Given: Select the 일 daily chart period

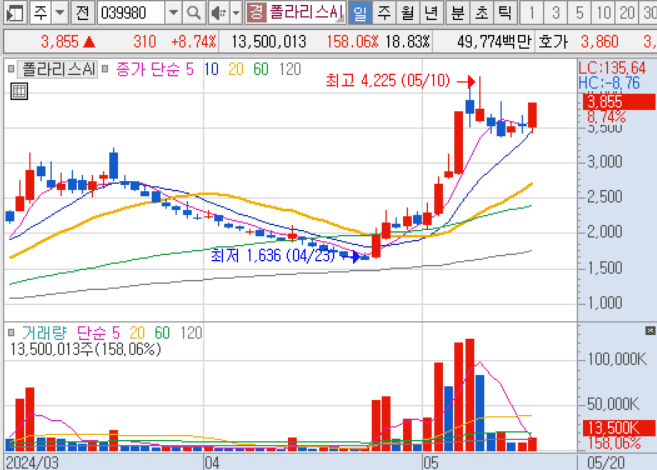Looking at the screenshot, I should (x=360, y=13).
